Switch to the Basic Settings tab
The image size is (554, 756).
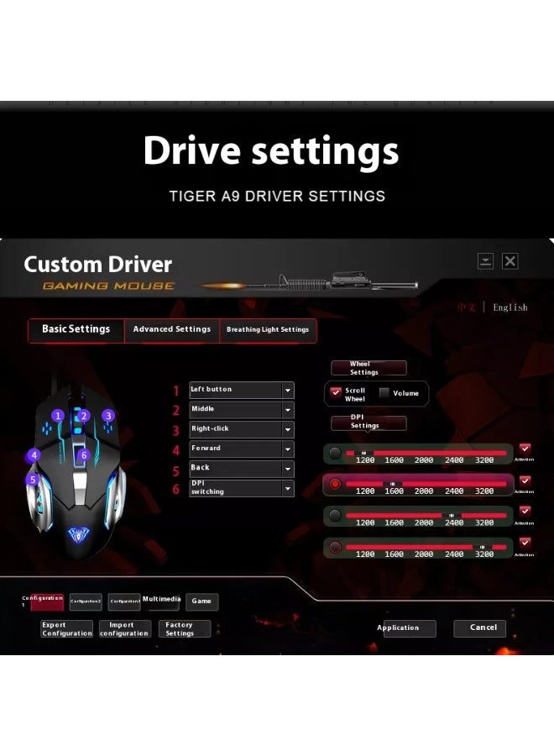(76, 330)
